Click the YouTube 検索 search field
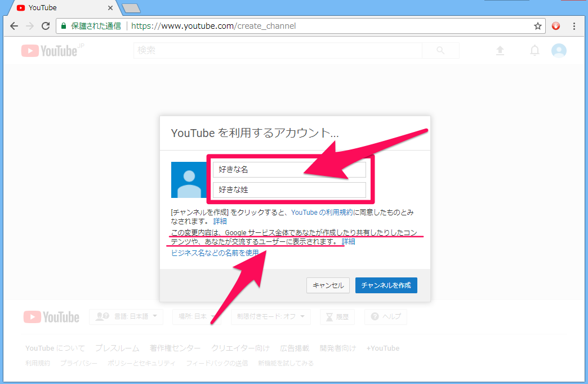The image size is (588, 384). [278, 50]
